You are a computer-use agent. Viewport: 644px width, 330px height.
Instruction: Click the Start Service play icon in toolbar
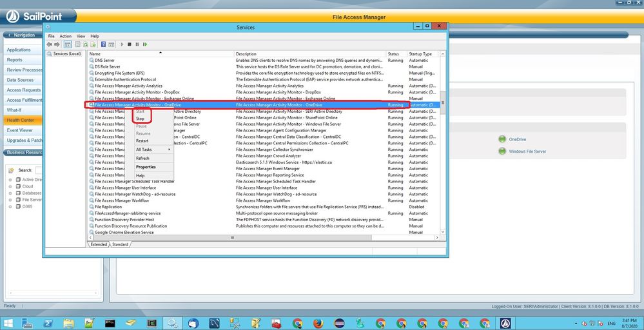(122, 44)
